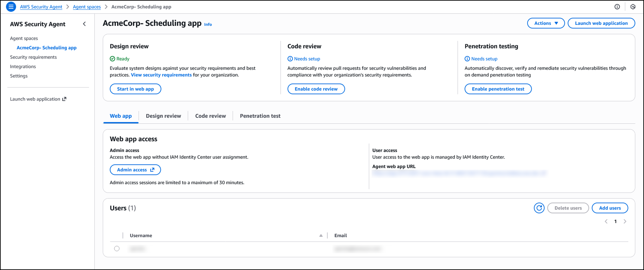644x270 pixels.
Task: Go to previous page of users
Action: click(x=606, y=221)
